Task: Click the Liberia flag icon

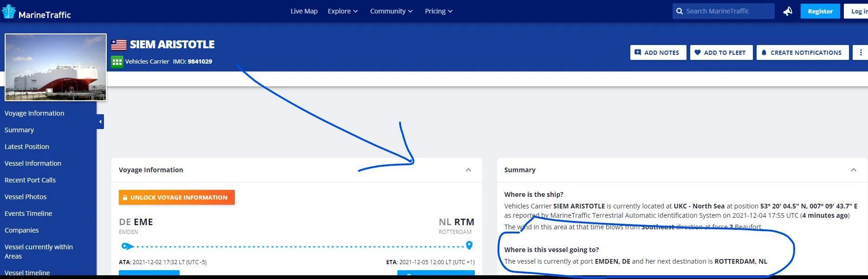Action: 119,45
